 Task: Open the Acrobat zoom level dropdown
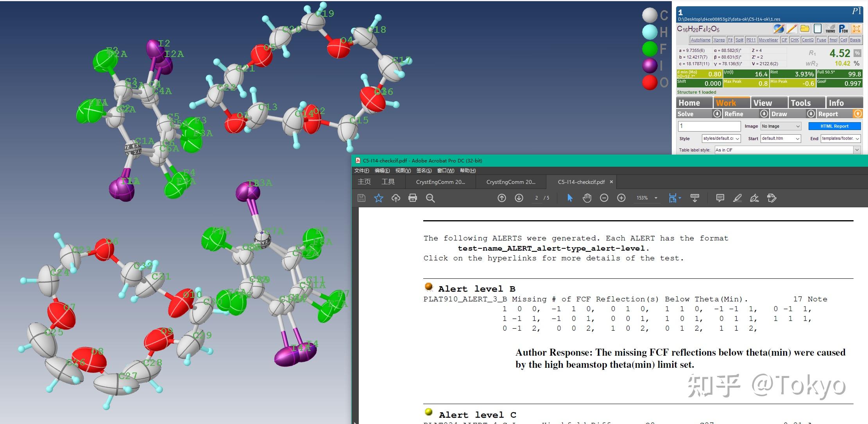pos(656,198)
